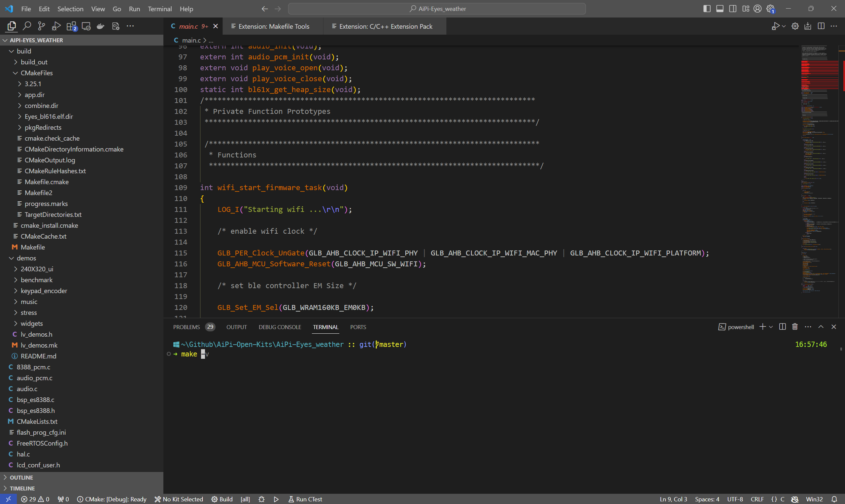845x504 pixels.
Task: Click the Run or Debug play icon in editor toolbar
Action: pyautogui.click(x=775, y=26)
